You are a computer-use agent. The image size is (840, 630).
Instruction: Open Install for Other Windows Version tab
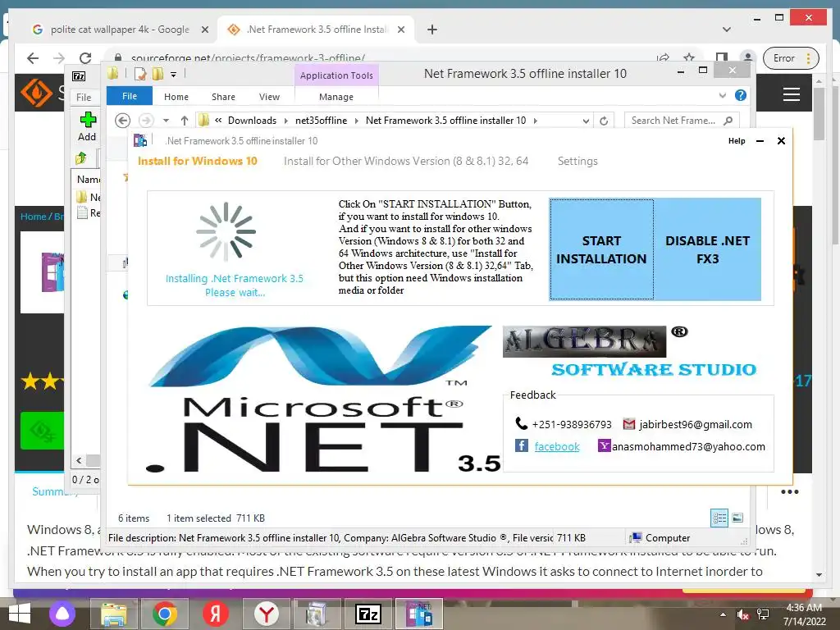[406, 161]
